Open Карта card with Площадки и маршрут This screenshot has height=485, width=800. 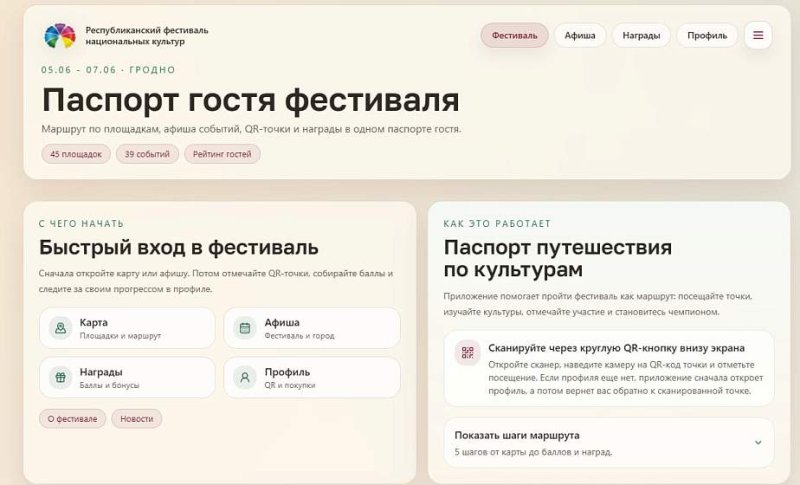pos(128,328)
